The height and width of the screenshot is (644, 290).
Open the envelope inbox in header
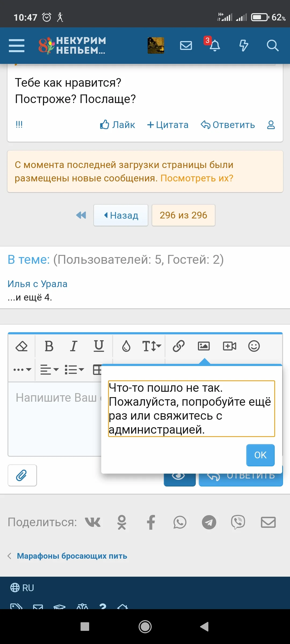[186, 45]
